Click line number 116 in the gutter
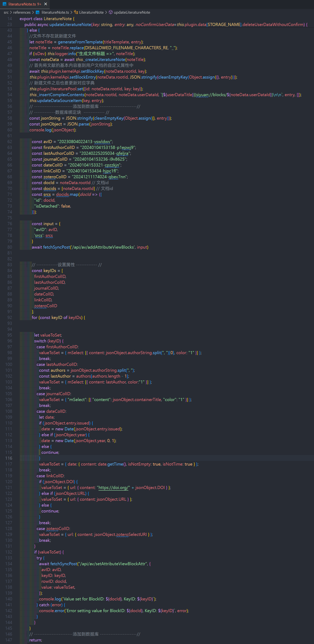Screen dimensions: 314x644 tap(9, 458)
